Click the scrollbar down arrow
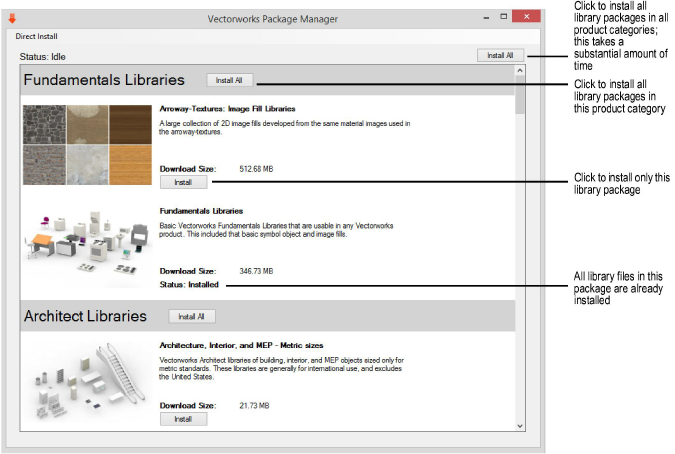Screen dimensions: 675x454 520,426
